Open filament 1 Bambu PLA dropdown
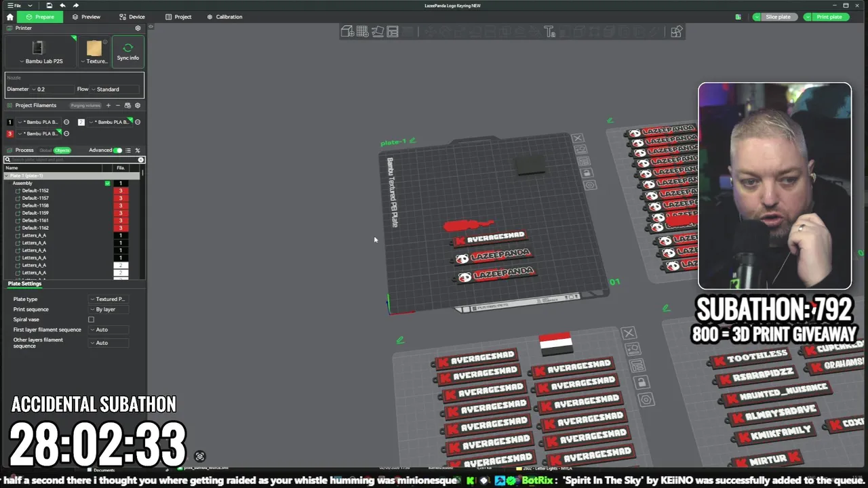The height and width of the screenshot is (488, 868). (x=40, y=122)
